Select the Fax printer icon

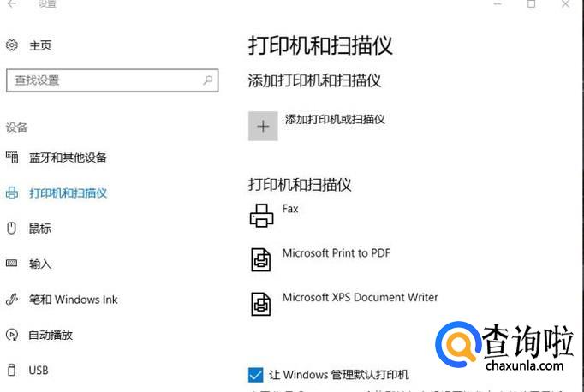261,216
